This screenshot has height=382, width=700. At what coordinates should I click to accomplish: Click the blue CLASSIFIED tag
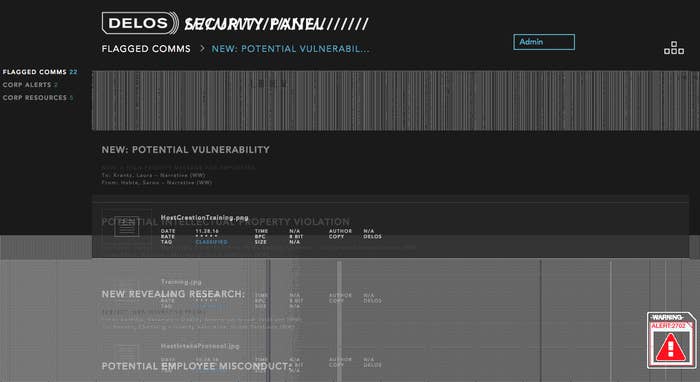click(x=212, y=242)
